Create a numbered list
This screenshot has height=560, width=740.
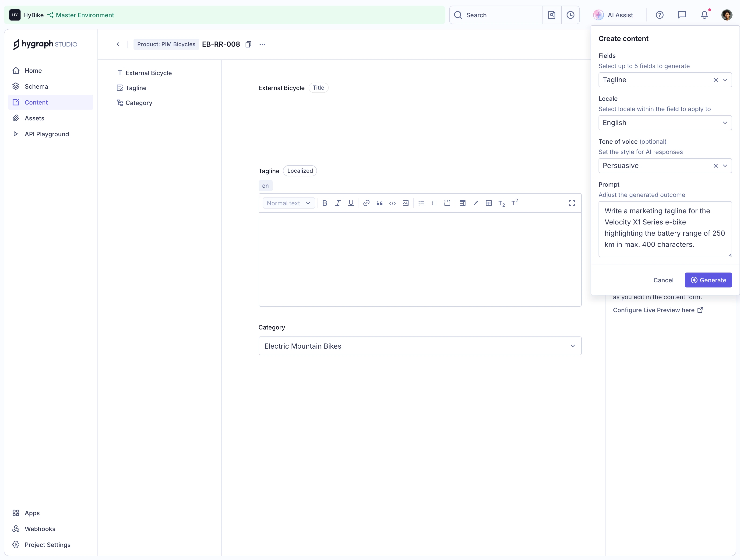pyautogui.click(x=434, y=203)
